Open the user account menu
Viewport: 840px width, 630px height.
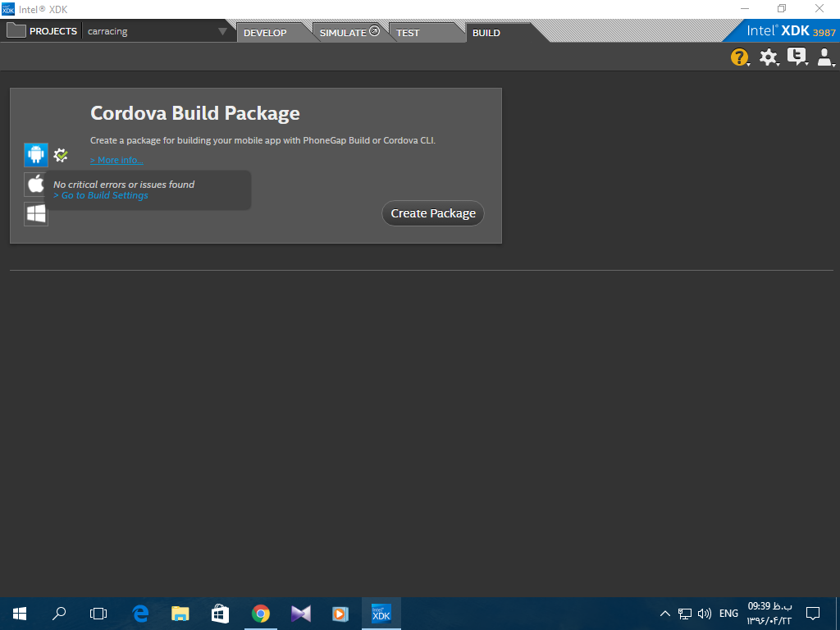tap(825, 57)
